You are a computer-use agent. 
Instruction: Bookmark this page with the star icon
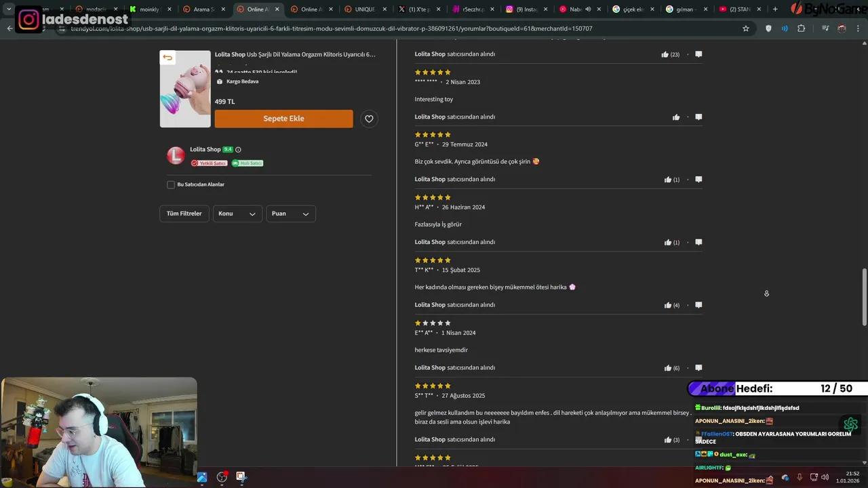(746, 28)
